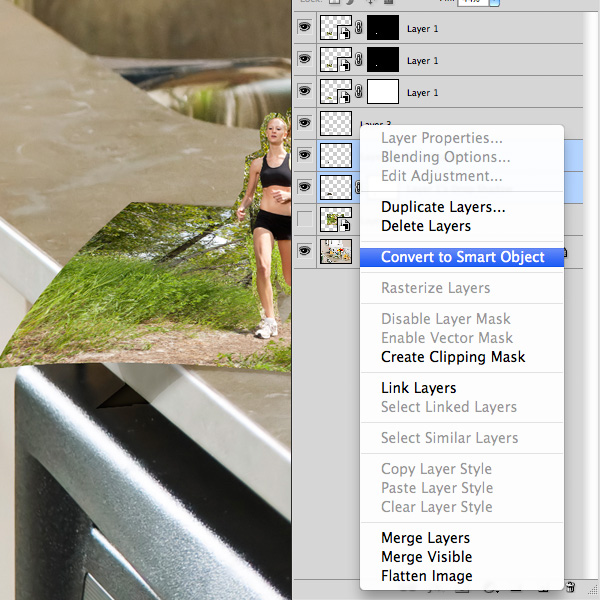Image resolution: width=600 pixels, height=600 pixels.
Task: Click greyed Select Similar Layers entry
Action: click(450, 438)
